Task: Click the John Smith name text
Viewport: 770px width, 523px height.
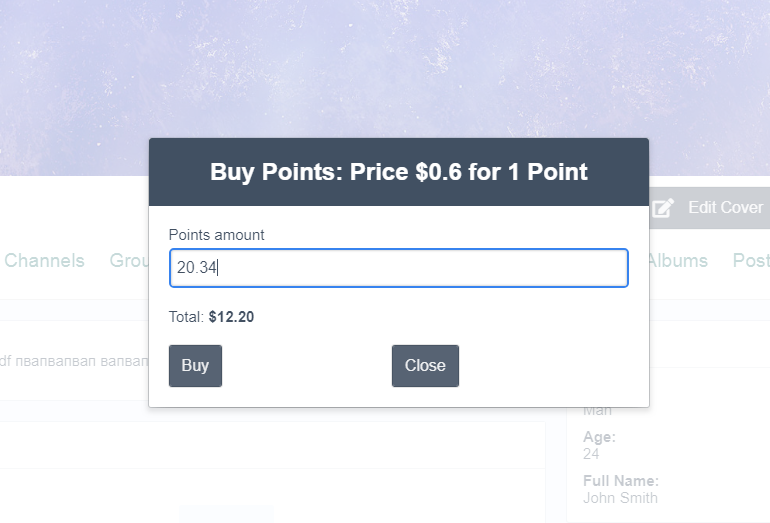Action: coord(620,498)
